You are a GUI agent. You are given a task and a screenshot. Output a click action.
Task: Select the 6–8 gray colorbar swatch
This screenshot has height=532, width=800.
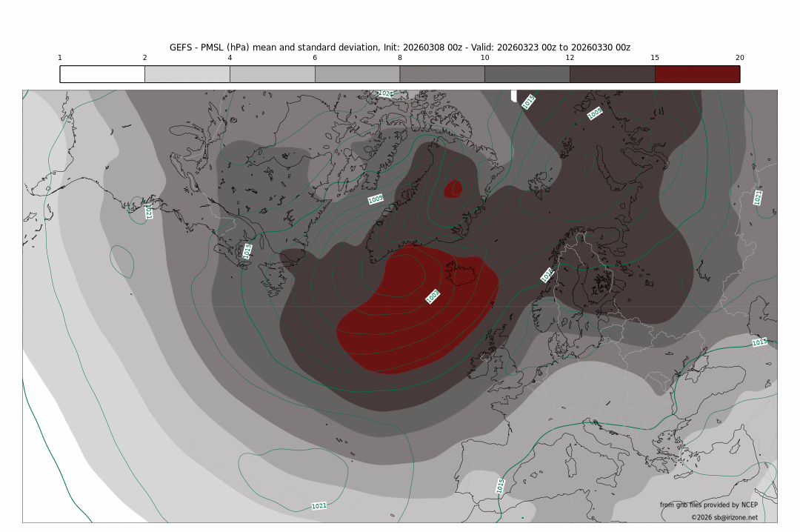click(x=357, y=74)
